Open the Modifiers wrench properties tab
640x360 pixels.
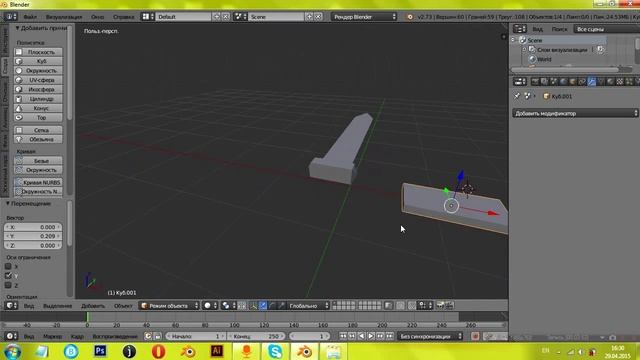pyautogui.click(x=591, y=82)
